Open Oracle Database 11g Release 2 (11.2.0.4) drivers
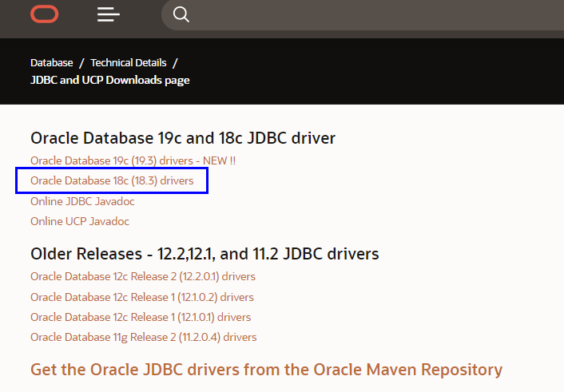The image size is (564, 392). 144,338
